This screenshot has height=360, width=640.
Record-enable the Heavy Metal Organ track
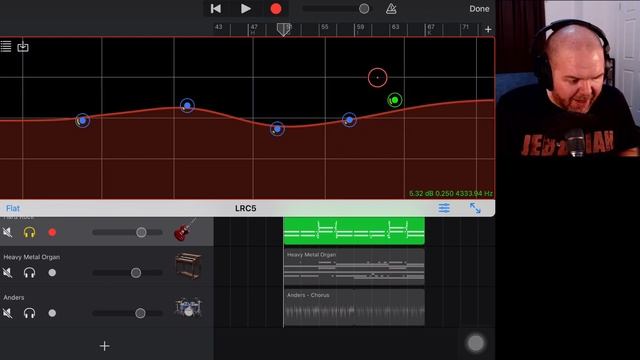pyautogui.click(x=52, y=273)
